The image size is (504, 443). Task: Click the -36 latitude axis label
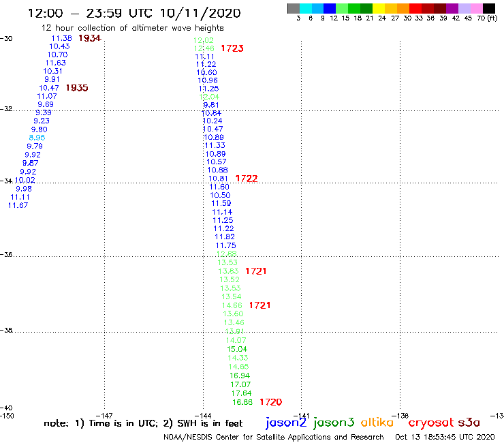pos(6,255)
